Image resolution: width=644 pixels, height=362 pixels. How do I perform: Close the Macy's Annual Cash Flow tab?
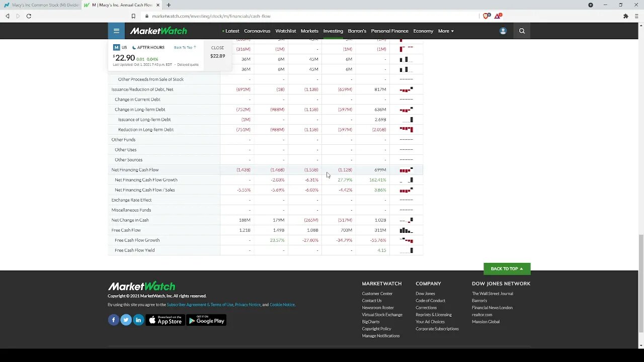158,5
